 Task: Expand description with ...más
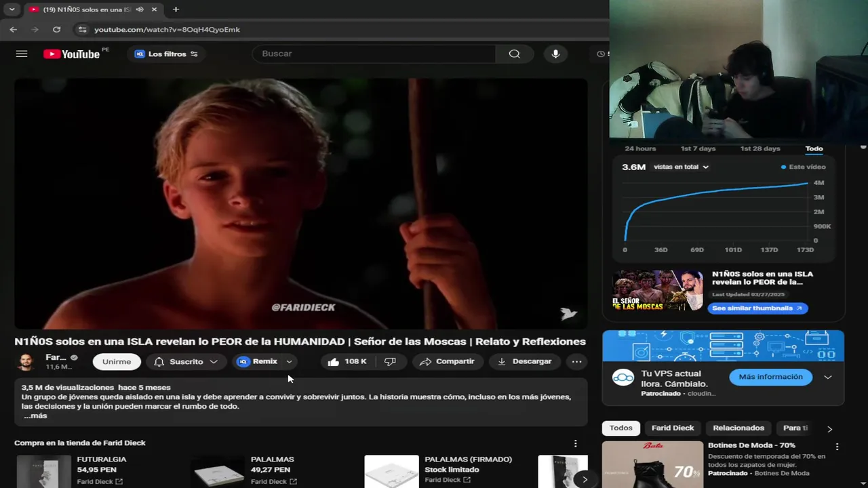(x=35, y=415)
